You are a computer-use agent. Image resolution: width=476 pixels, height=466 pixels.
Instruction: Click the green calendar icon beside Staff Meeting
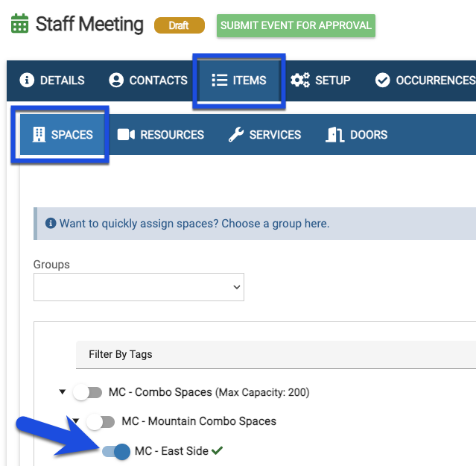[x=19, y=24]
